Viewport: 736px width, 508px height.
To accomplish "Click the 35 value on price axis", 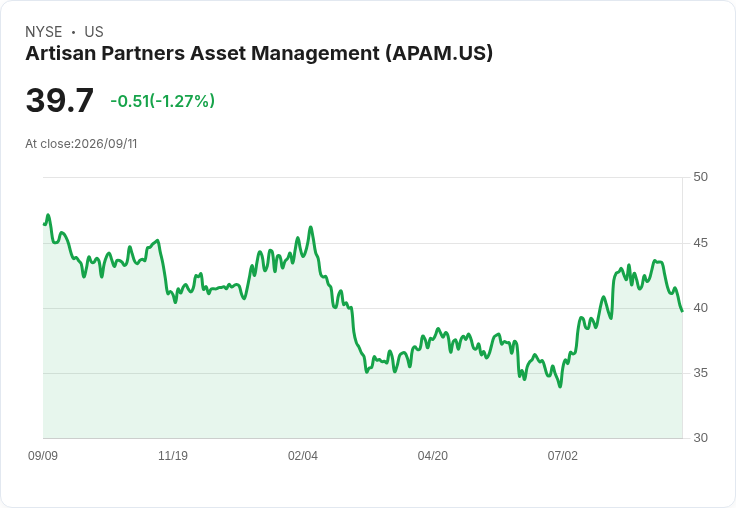I will (x=700, y=373).
